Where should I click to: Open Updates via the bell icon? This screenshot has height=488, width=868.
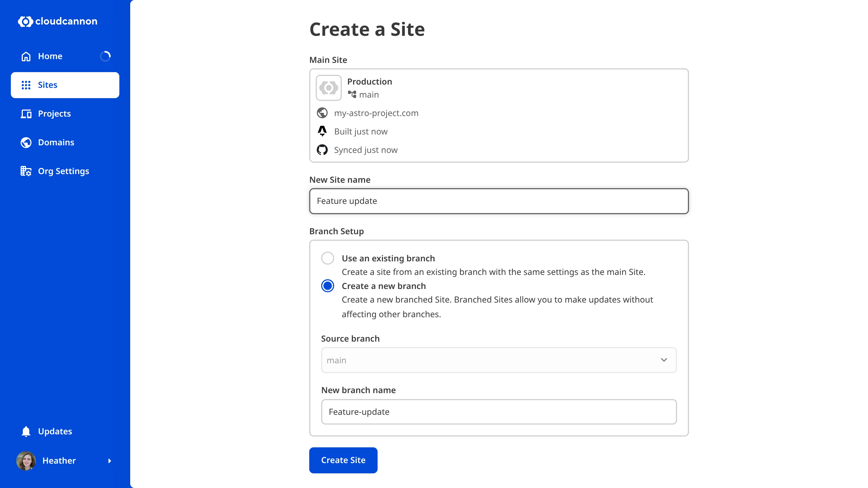click(26, 431)
